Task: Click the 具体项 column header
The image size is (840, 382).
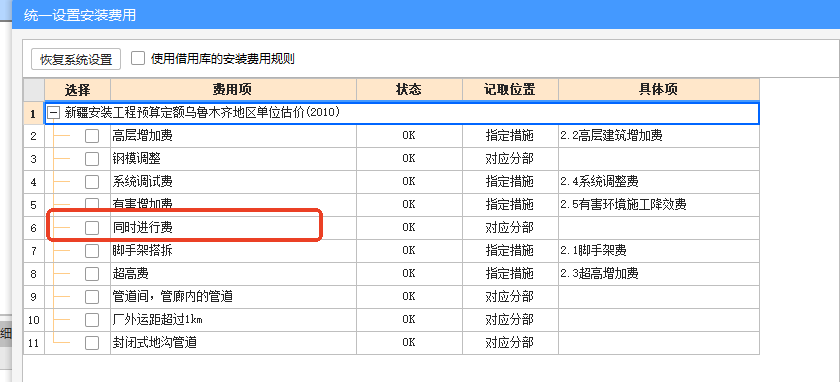Action: [x=659, y=89]
